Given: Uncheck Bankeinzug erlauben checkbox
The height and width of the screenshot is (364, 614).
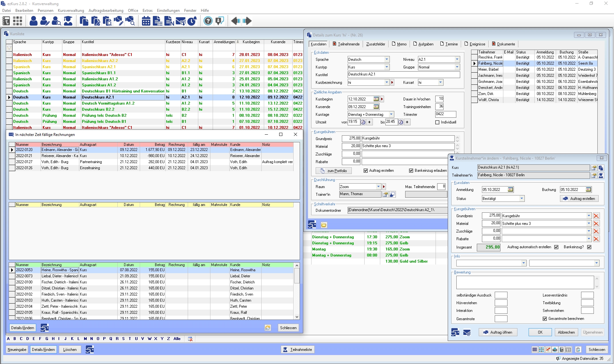Looking at the screenshot, I should coord(411,171).
